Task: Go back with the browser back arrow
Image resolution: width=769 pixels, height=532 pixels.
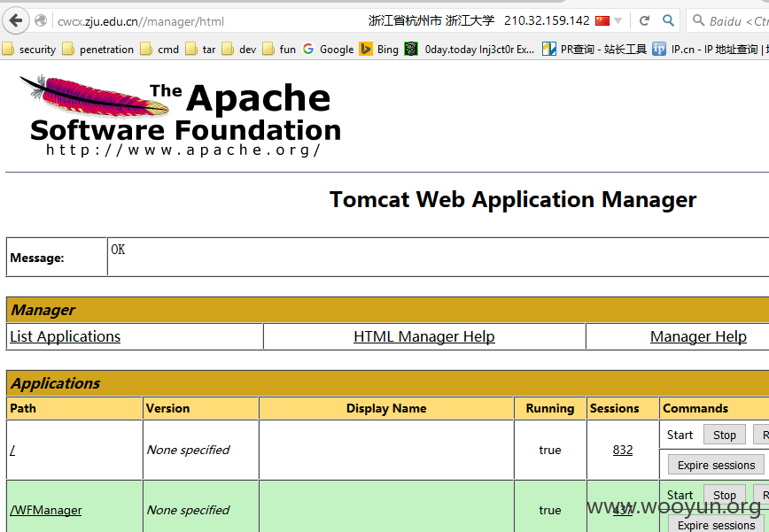Action: click(16, 20)
